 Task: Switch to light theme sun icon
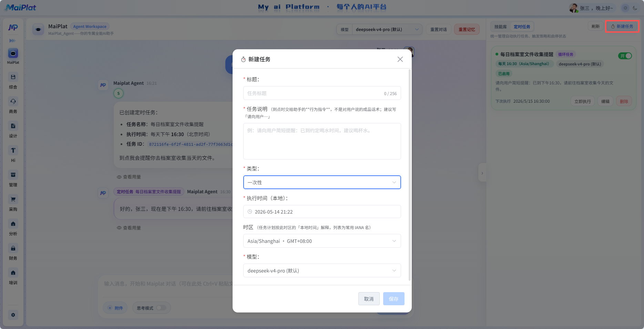625,8
